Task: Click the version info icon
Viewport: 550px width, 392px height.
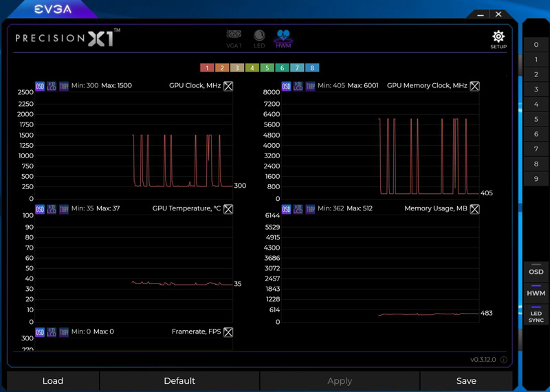Action: tap(503, 360)
